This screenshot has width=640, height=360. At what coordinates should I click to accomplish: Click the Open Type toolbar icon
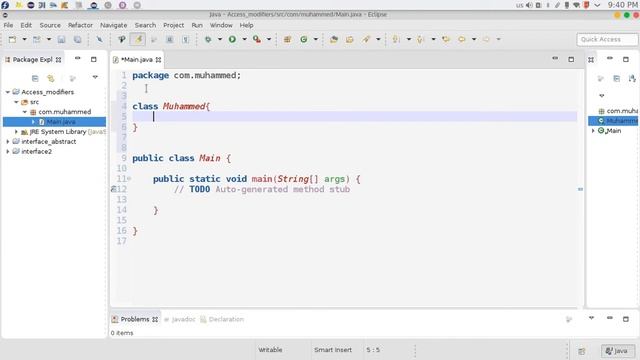coord(334,39)
